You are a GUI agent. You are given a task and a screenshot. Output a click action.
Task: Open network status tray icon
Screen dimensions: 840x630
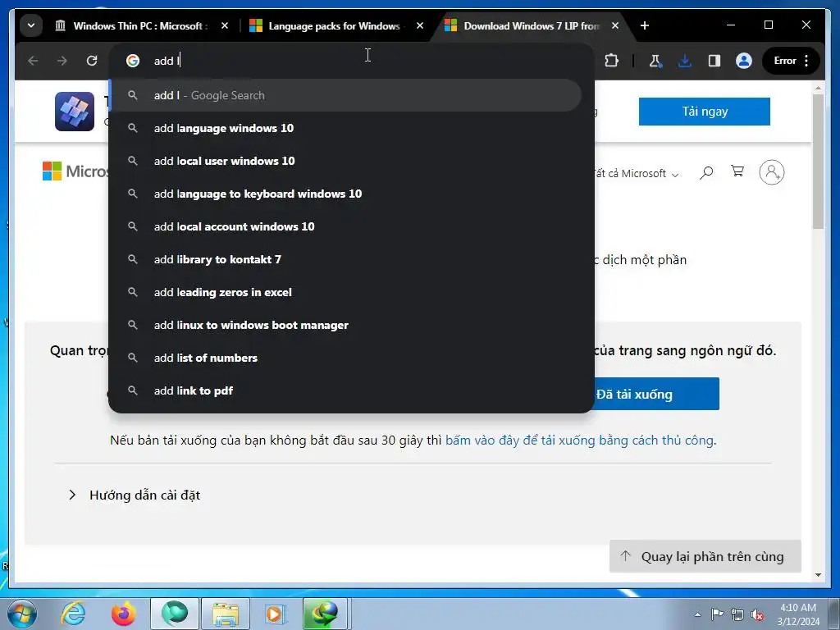[x=737, y=614]
